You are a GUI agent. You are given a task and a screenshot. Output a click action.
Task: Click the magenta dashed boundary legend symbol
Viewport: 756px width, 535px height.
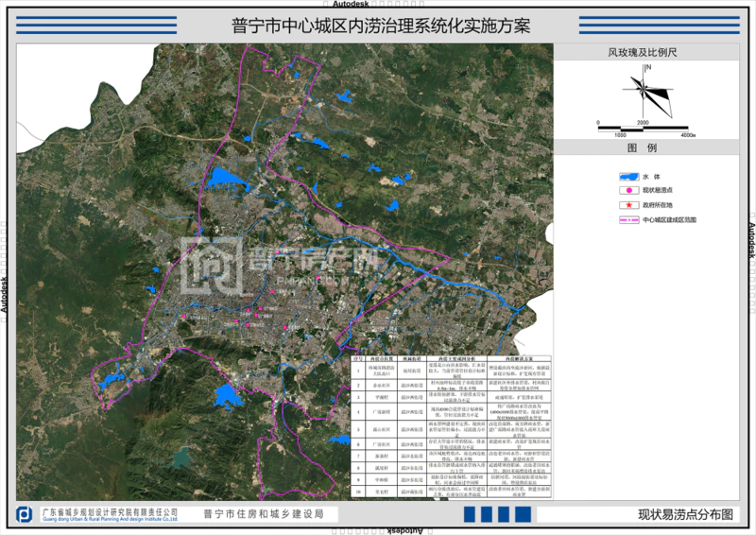[627, 218]
